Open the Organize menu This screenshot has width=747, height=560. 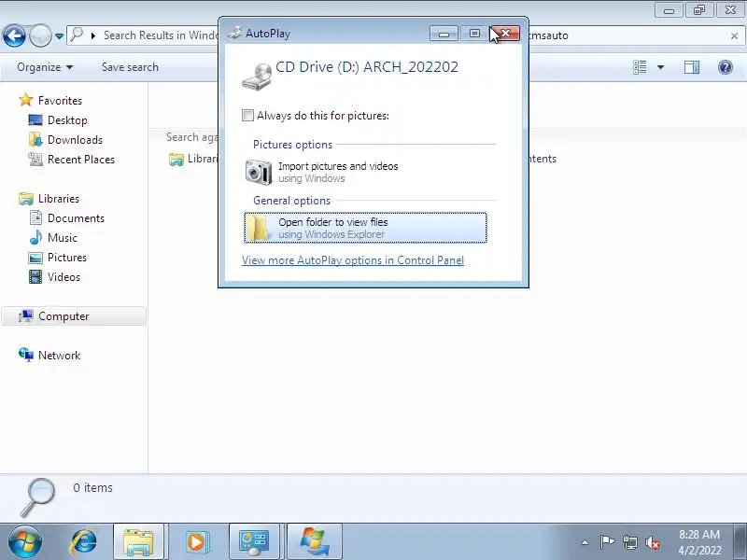(45, 67)
